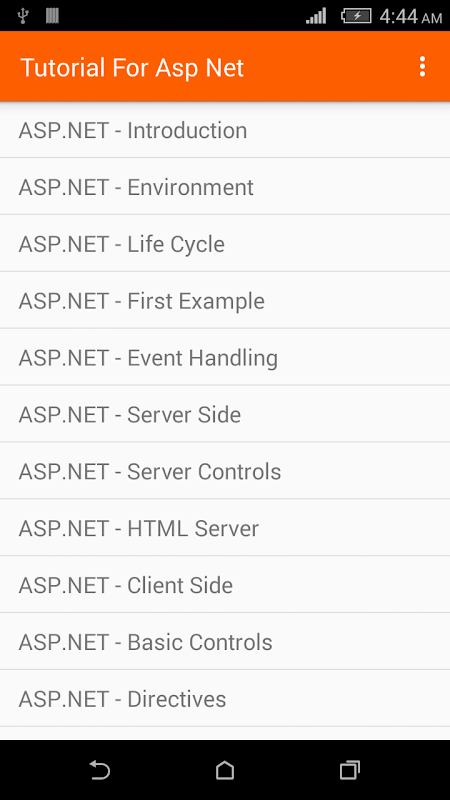Open ASP.NET - HTML Server topic
The image size is (450, 800).
pos(225,528)
